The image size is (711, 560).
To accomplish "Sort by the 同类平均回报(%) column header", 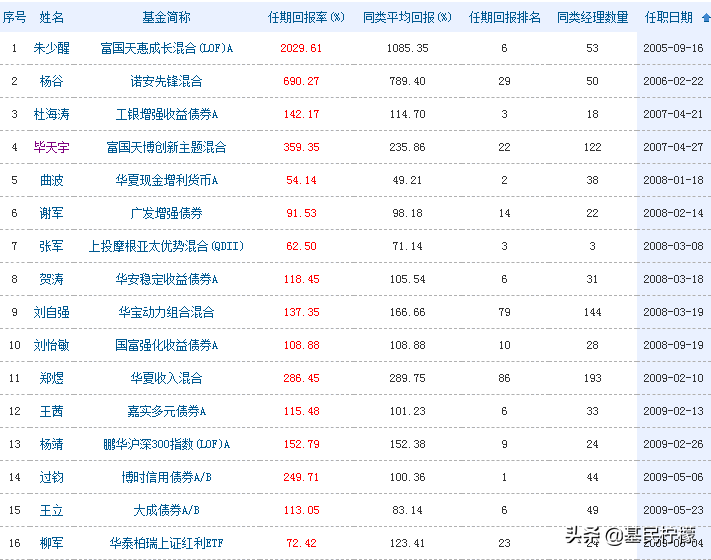I will coord(407,17).
